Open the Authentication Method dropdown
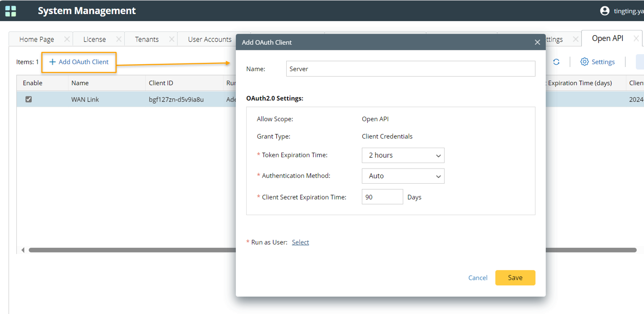Viewport: 644px width, 314px height. [403, 176]
